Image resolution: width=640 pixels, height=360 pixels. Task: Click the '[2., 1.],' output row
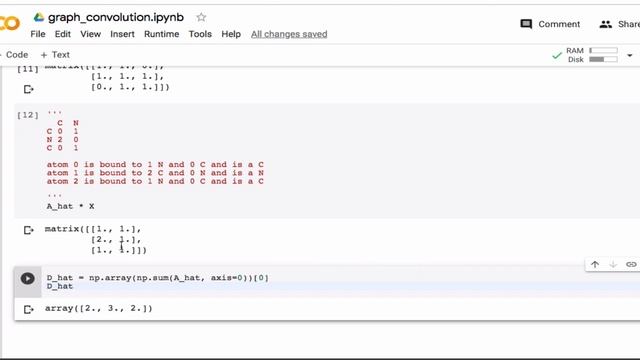116,240
